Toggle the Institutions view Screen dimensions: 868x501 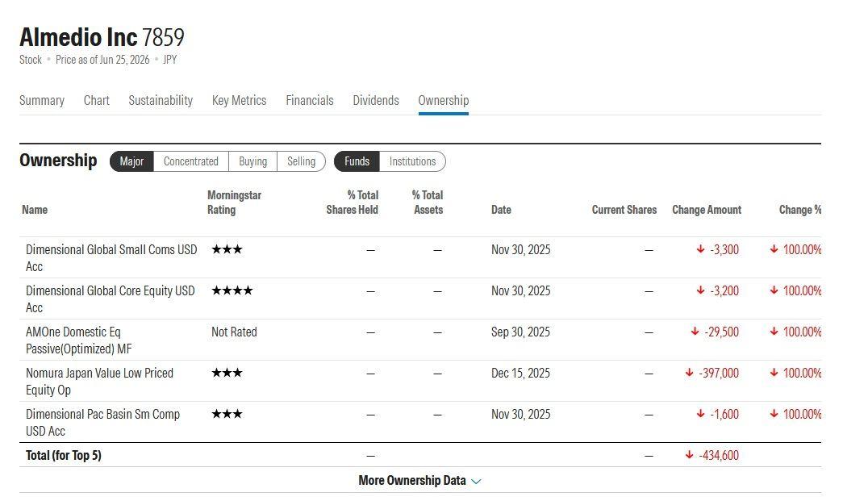click(x=412, y=161)
